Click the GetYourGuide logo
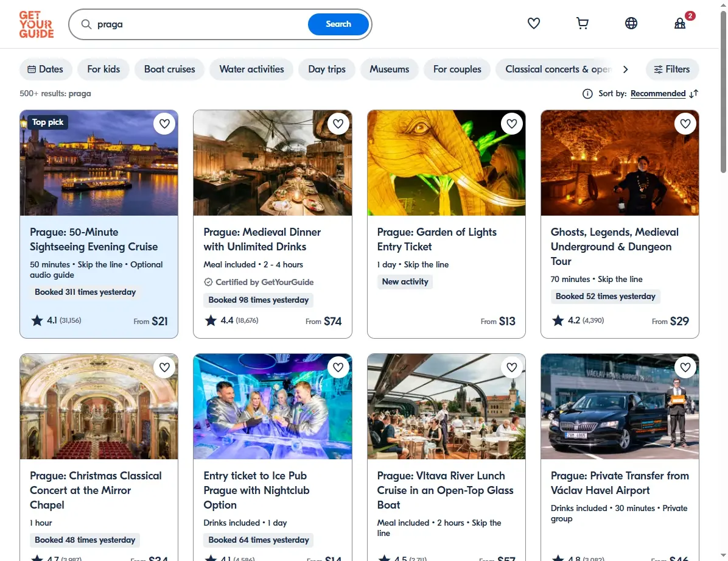This screenshot has width=728, height=561. click(x=36, y=24)
